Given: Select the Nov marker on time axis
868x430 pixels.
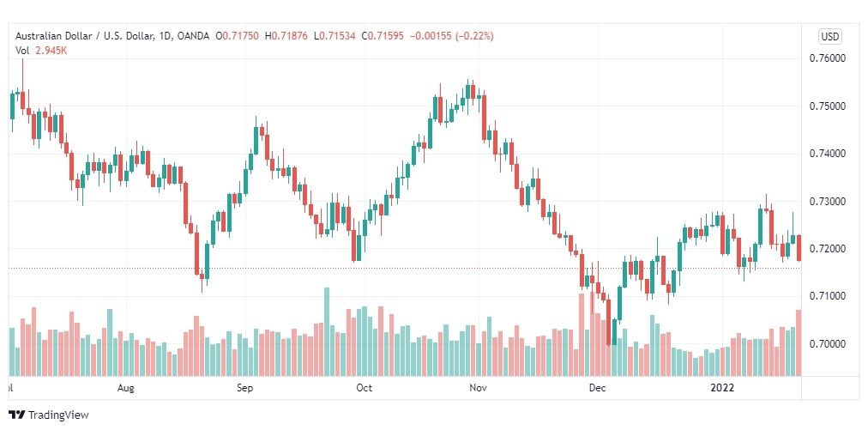Looking at the screenshot, I should coord(477,388).
